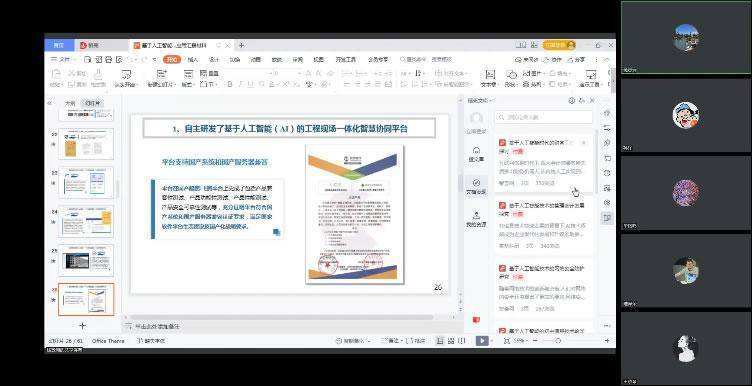Close the active presentation document tab
The height and width of the screenshot is (386, 752).
(227, 46)
